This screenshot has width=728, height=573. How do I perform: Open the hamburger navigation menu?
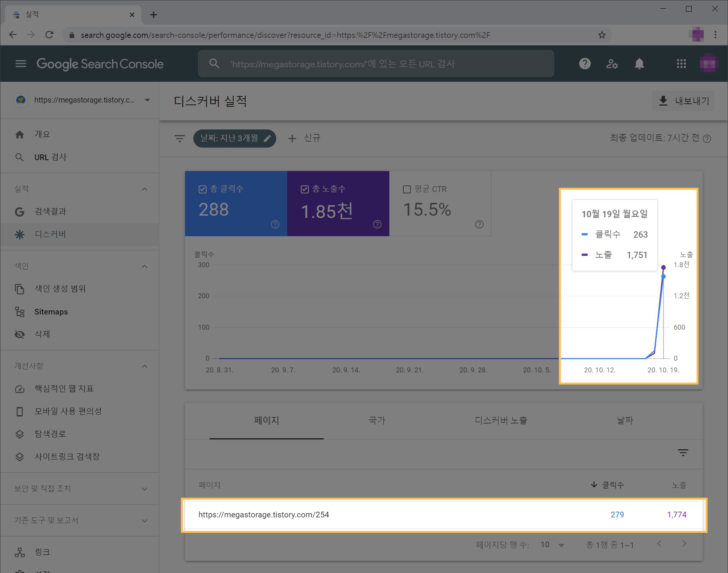coord(21,64)
